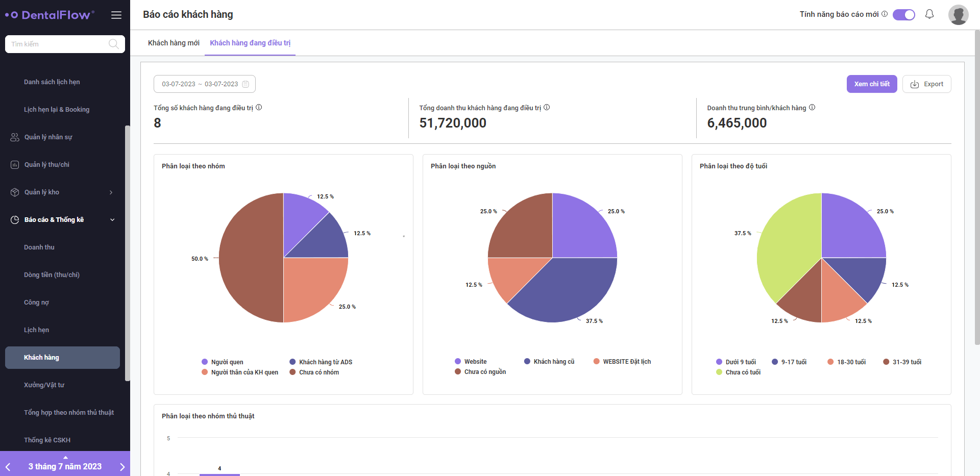Click total revenue value 51,720,000
Image resolution: width=980 pixels, height=476 pixels.
click(453, 123)
